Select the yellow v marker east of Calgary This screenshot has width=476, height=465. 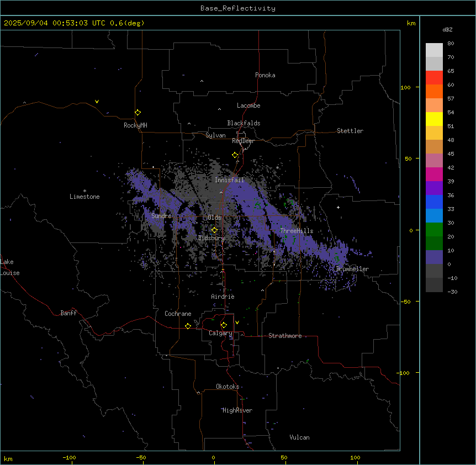coord(237,323)
